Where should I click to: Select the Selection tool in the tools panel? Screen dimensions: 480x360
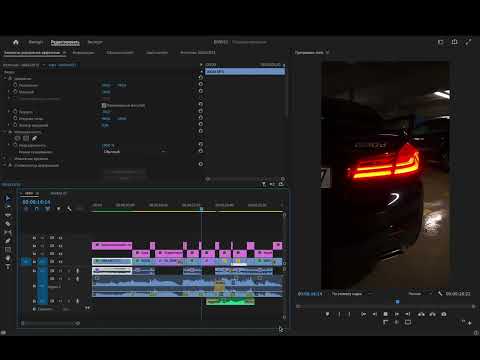click(x=8, y=198)
